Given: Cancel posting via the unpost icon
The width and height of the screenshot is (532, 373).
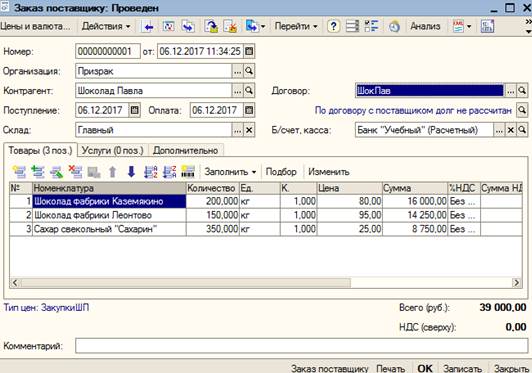Looking at the screenshot, I should [x=231, y=26].
